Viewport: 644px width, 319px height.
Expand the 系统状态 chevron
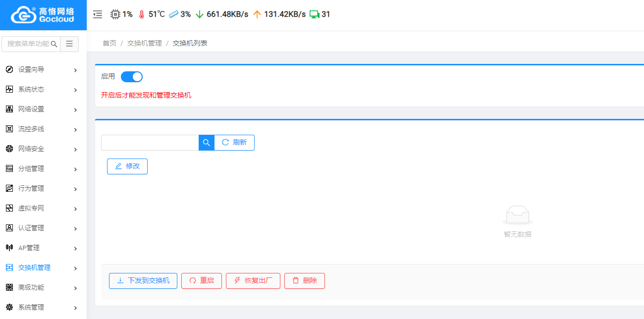pyautogui.click(x=75, y=90)
